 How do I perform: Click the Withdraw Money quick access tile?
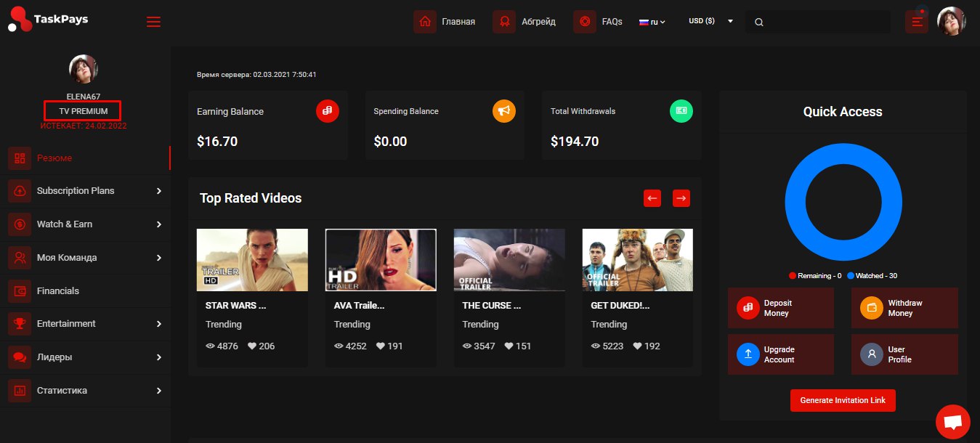904,308
